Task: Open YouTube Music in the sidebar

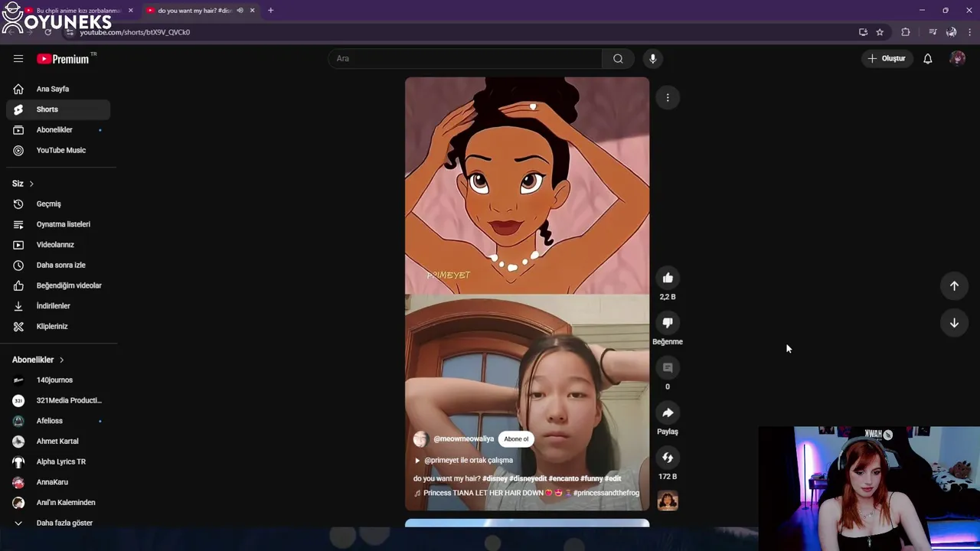Action: [x=58, y=150]
